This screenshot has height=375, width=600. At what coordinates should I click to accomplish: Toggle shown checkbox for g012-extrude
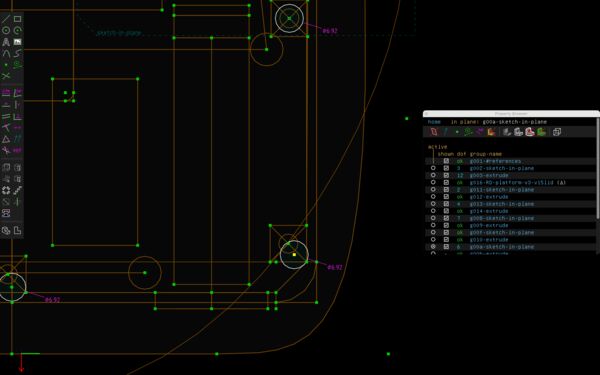(446, 197)
